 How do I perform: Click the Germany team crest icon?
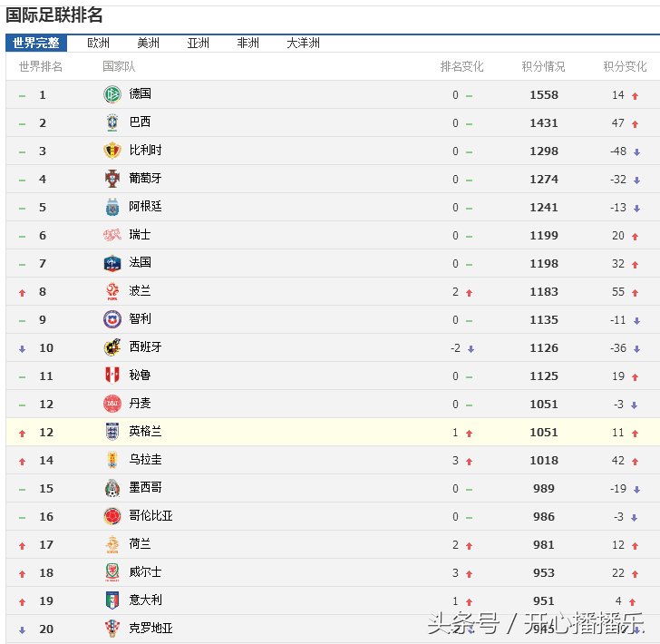(x=112, y=94)
